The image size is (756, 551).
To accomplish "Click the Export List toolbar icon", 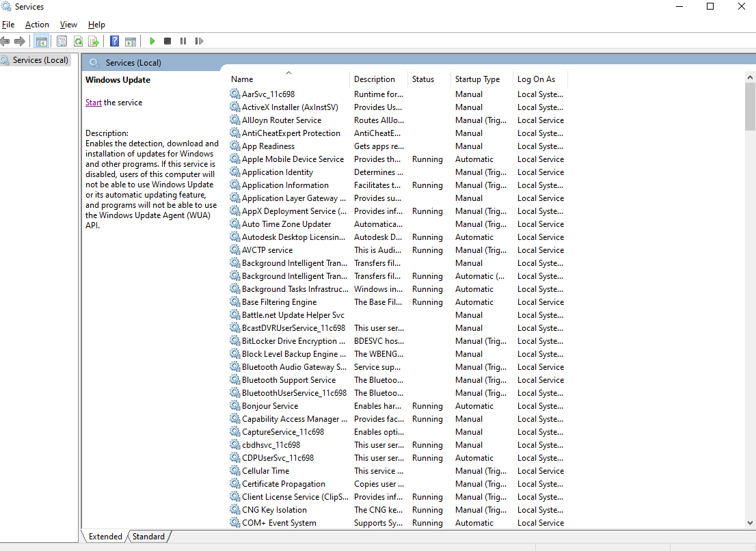I will (x=94, y=42).
